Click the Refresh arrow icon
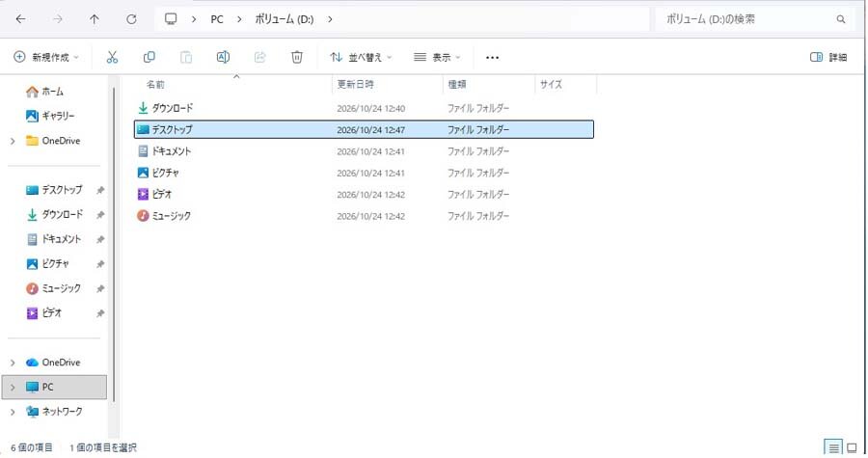The width and height of the screenshot is (868, 458). (x=131, y=19)
